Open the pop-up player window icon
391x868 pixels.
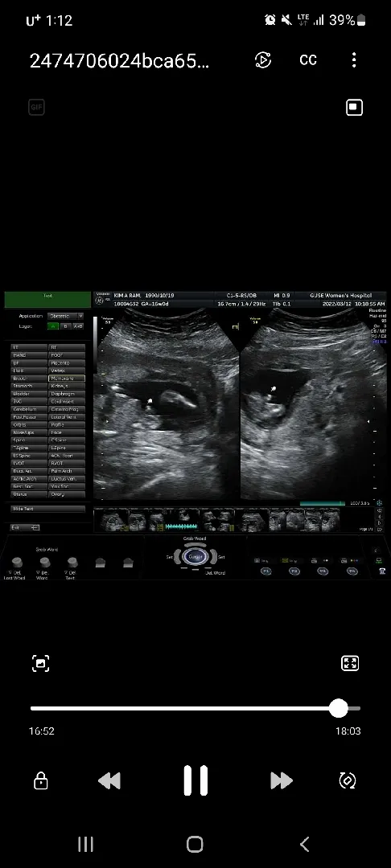coord(355,108)
